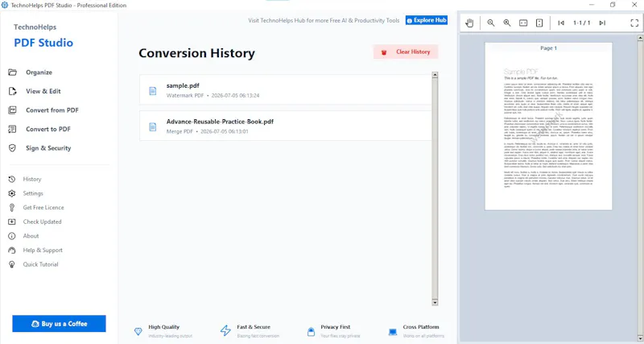
Task: Click the preview pane scroll up arrow
Action: point(640,38)
